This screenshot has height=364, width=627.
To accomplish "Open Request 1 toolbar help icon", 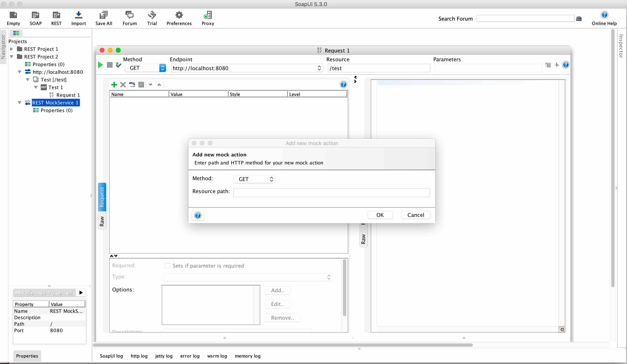I will 565,65.
